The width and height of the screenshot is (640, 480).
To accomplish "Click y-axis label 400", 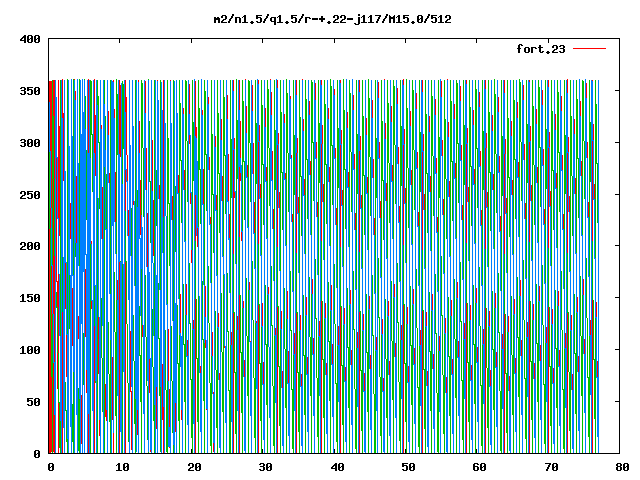I will 30,39.
